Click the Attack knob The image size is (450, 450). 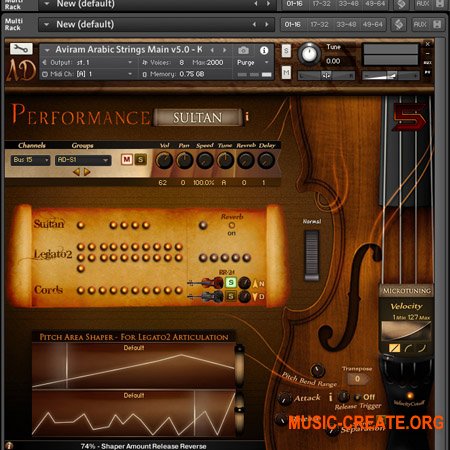pyautogui.click(x=285, y=399)
